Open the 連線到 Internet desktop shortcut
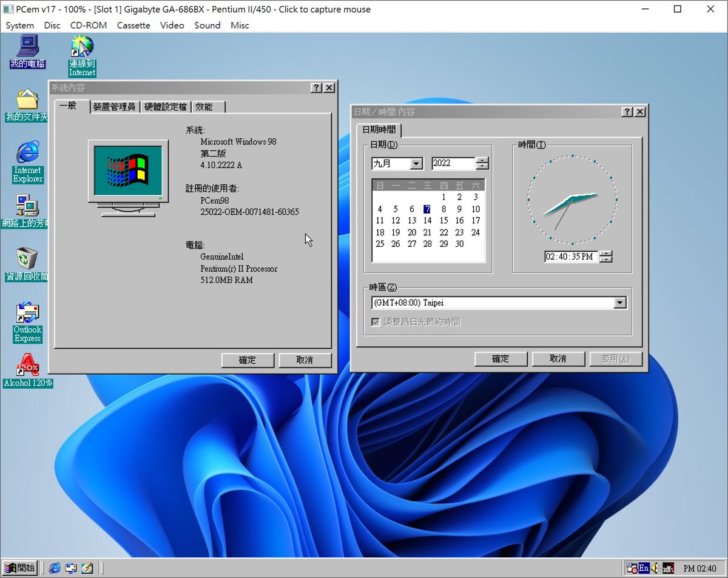This screenshot has height=578, width=728. [82, 56]
